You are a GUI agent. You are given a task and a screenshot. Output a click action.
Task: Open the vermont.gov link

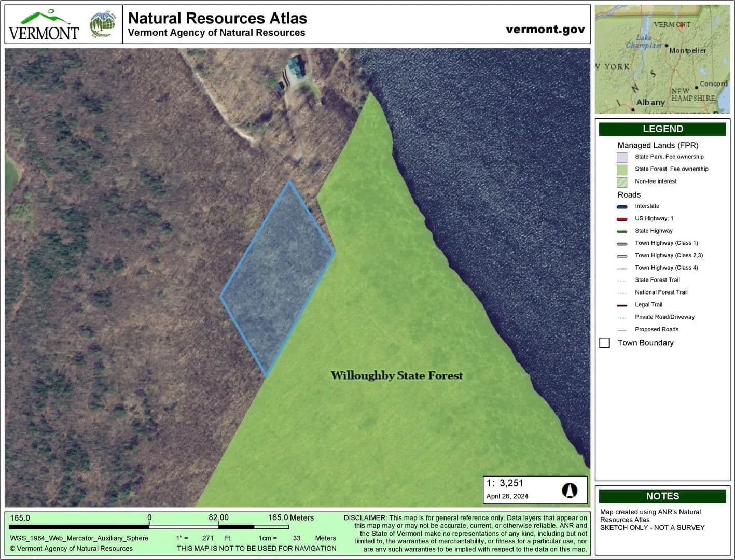pyautogui.click(x=545, y=30)
